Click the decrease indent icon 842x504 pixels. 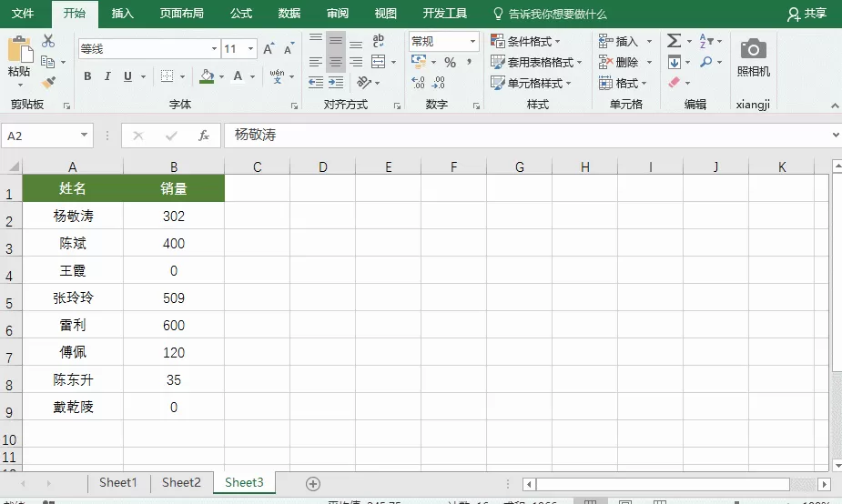316,82
